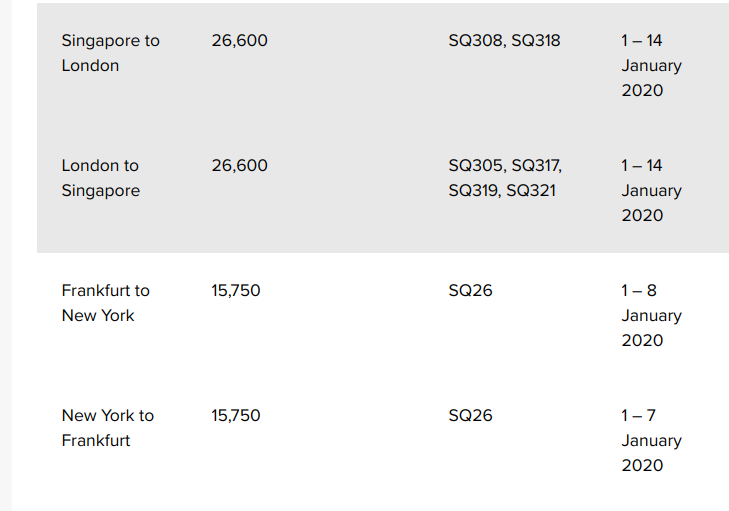
Task: Click the New York to Frankfurt route cell
Action: [x=107, y=428]
